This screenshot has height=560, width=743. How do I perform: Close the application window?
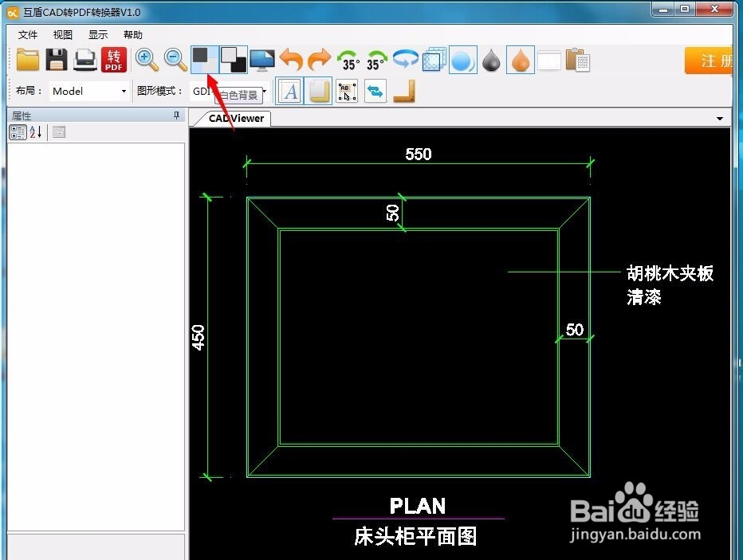(x=714, y=9)
